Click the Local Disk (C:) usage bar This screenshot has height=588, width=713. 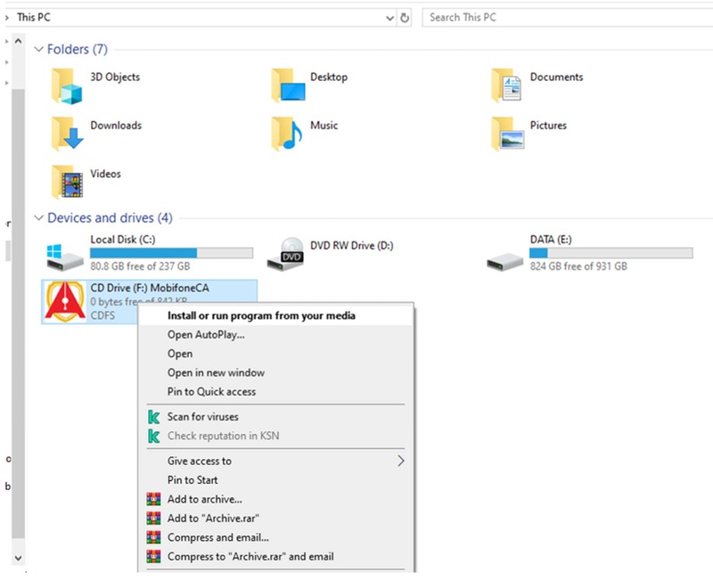point(171,253)
